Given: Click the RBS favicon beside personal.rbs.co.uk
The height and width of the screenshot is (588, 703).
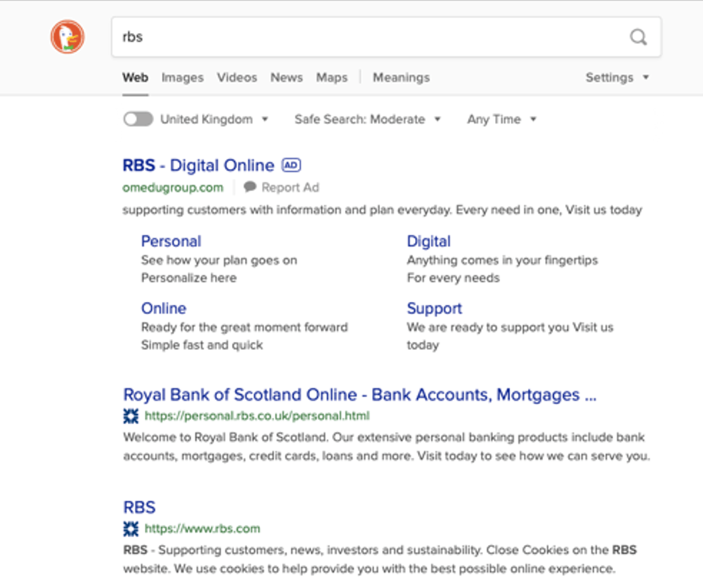Looking at the screenshot, I should point(131,416).
